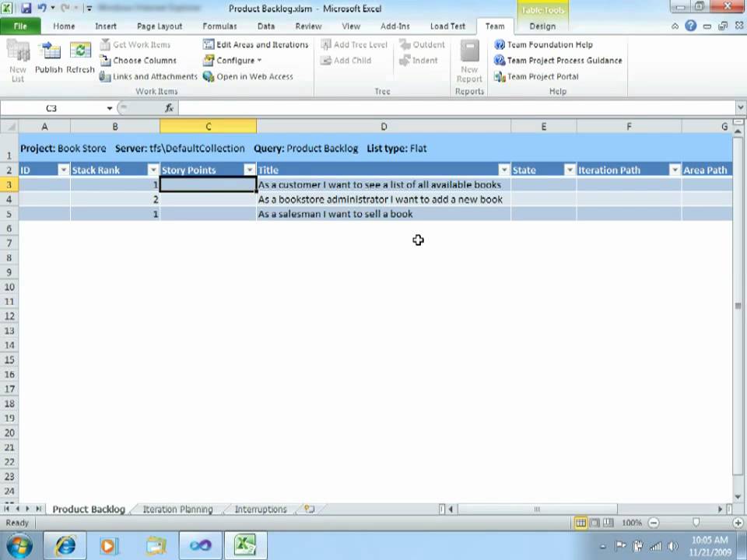
Task: Open Internet Explorer from the taskbar
Action: point(65,545)
